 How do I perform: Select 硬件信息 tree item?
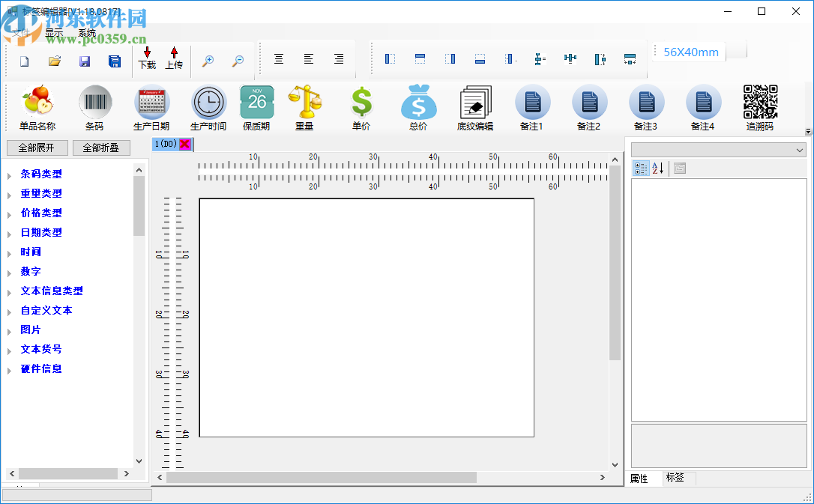click(x=41, y=368)
